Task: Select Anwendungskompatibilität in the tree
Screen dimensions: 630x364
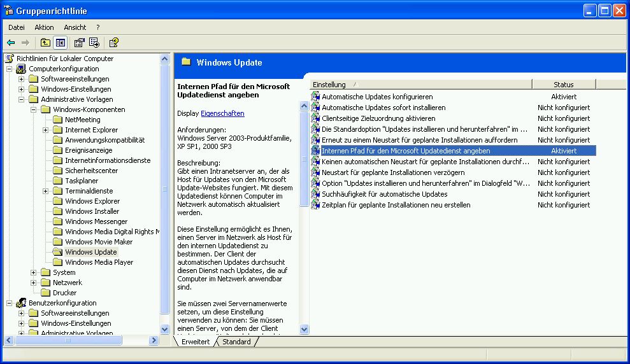Action: click(105, 140)
